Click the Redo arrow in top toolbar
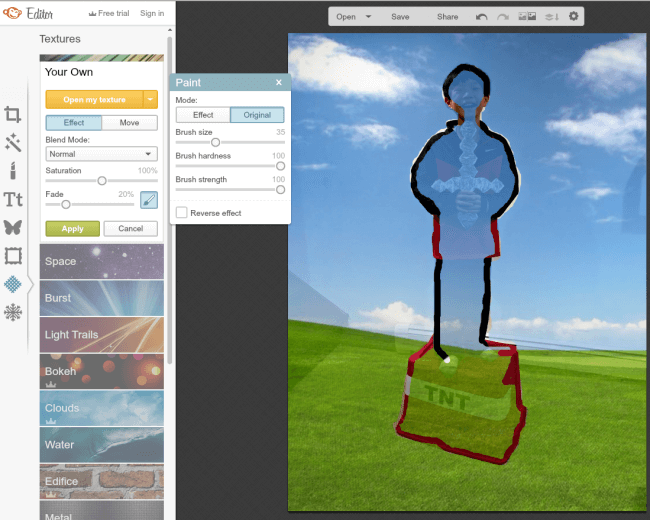The image size is (650, 520). tap(503, 17)
